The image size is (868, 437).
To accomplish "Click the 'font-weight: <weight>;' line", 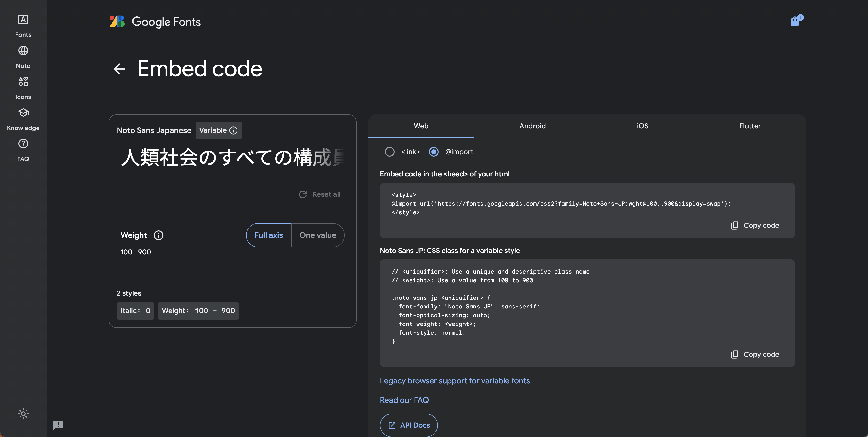I will (x=437, y=324).
